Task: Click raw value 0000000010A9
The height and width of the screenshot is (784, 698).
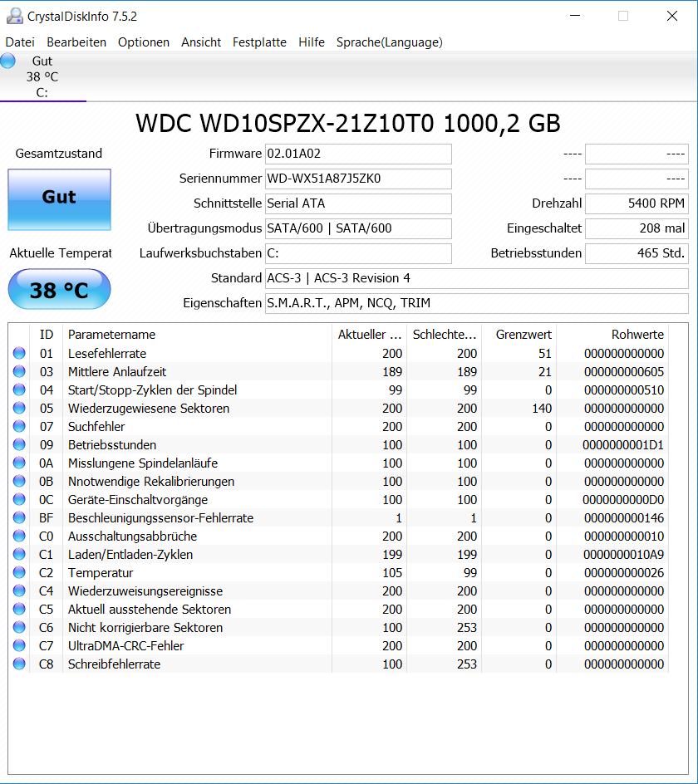Action: (623, 555)
